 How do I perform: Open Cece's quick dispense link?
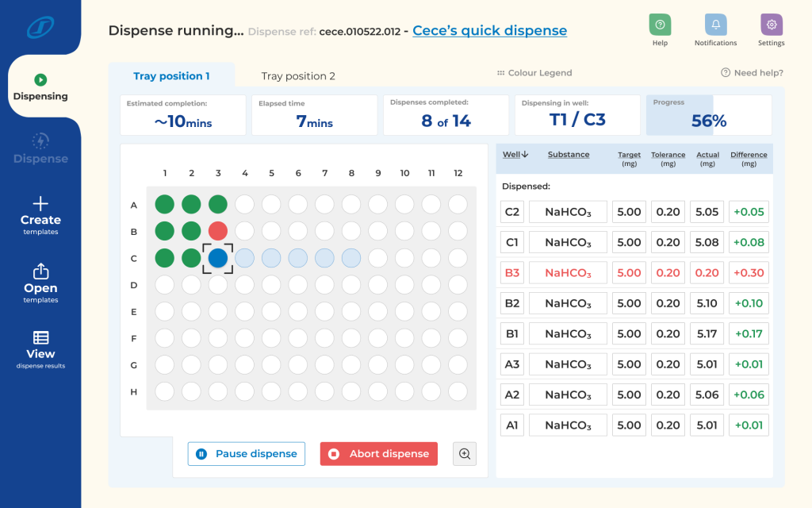pyautogui.click(x=489, y=31)
